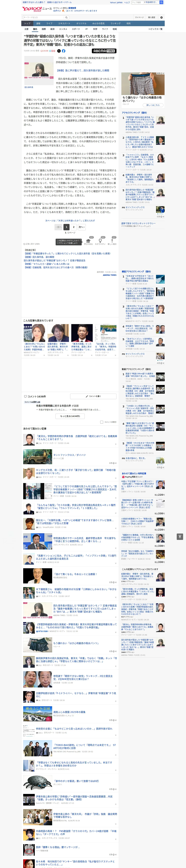The height and width of the screenshot is (868, 186).
Task: Click the blue web search magnifier button
Action: (x=161, y=2)
